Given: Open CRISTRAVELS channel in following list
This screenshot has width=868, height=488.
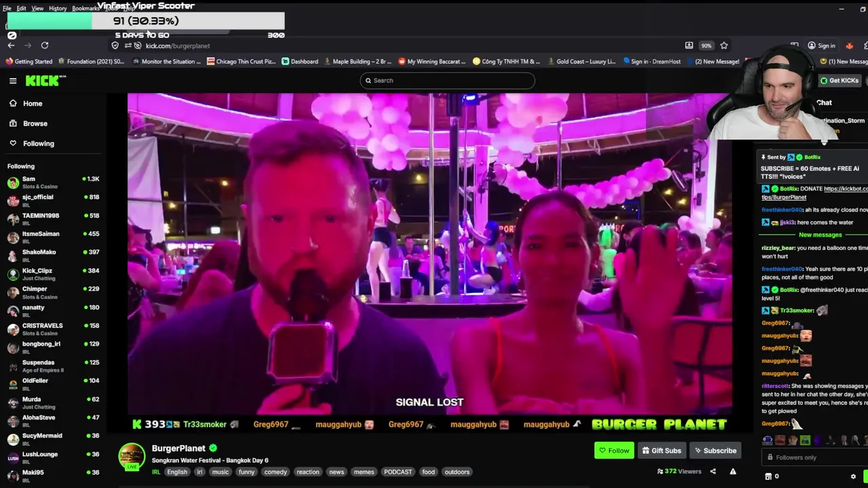Looking at the screenshot, I should (53, 329).
